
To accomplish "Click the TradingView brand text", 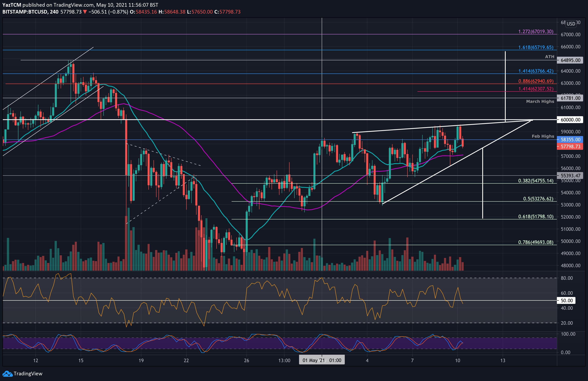I will pos(28,374).
